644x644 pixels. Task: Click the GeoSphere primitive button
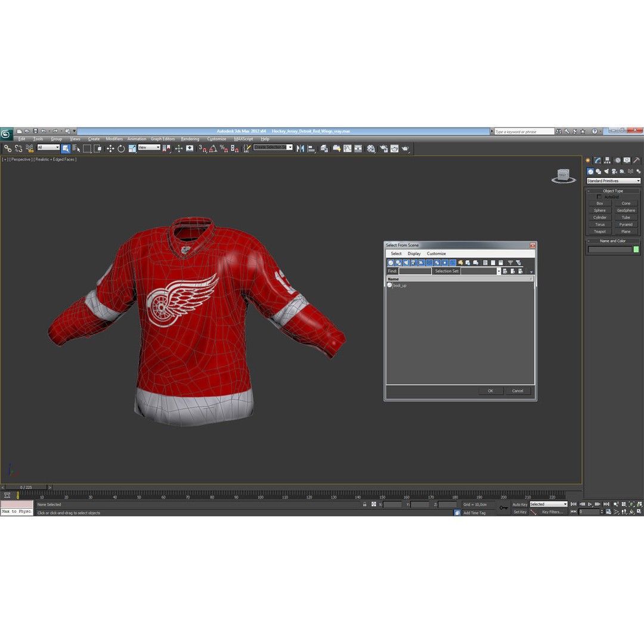pyautogui.click(x=626, y=210)
